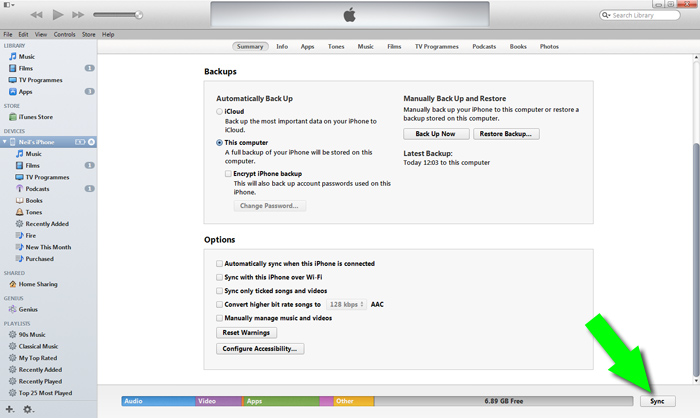Open the New This Month playlist icon
This screenshot has width=700, height=418.
coord(20,247)
